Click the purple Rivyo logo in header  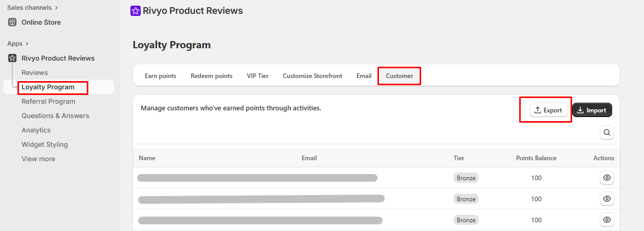(x=136, y=11)
